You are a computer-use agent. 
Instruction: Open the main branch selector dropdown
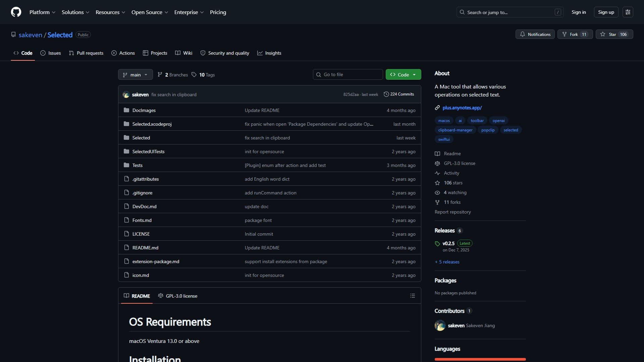click(135, 74)
